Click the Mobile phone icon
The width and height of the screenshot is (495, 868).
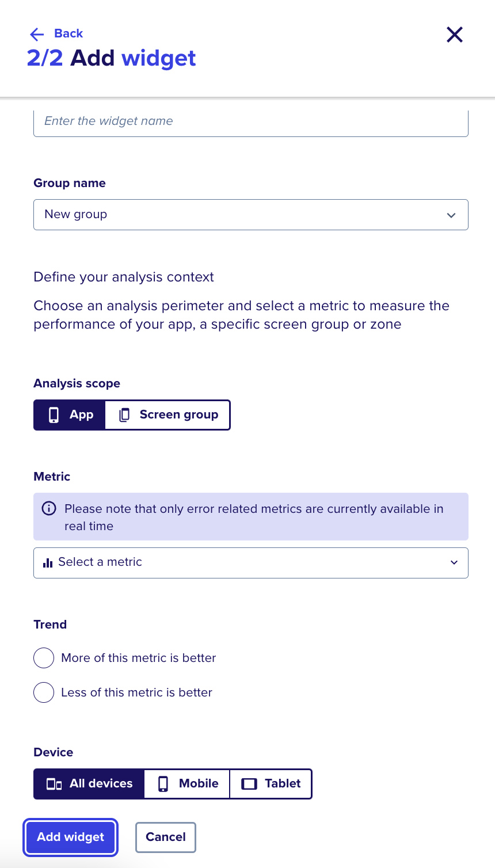[163, 784]
